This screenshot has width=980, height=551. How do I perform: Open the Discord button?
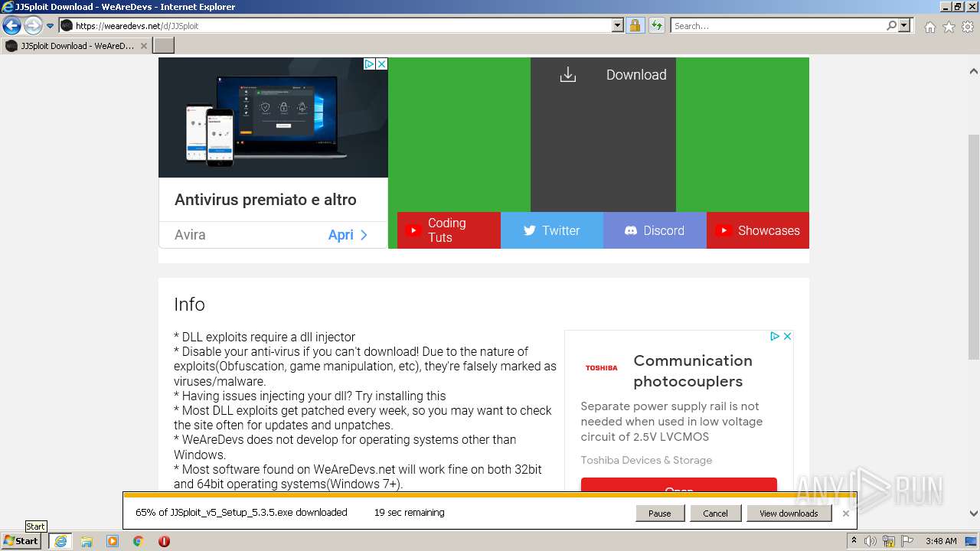(x=655, y=230)
